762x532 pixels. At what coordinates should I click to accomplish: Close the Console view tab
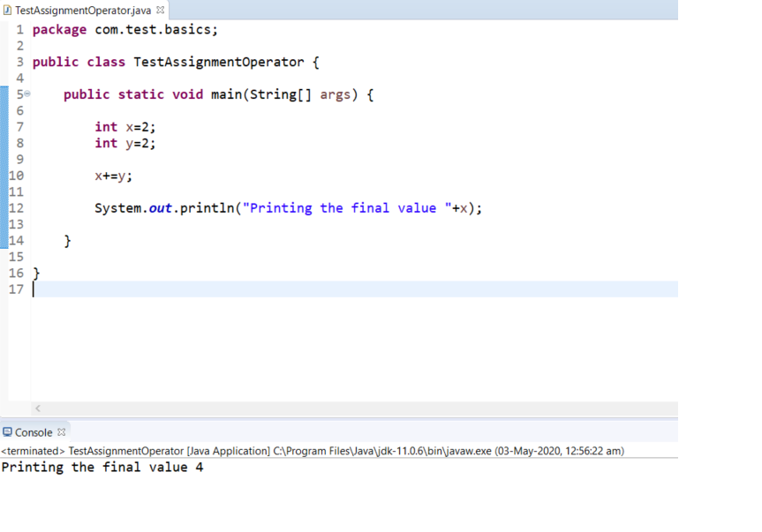coord(62,432)
